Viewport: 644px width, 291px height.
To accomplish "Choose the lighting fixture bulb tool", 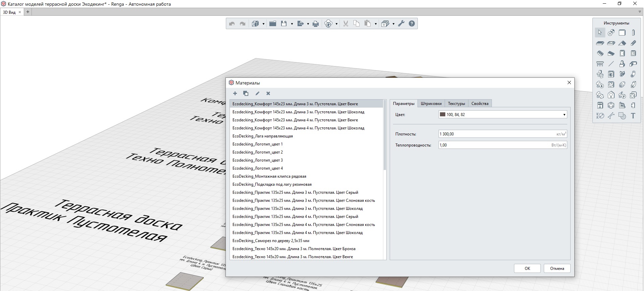I will pos(611,95).
